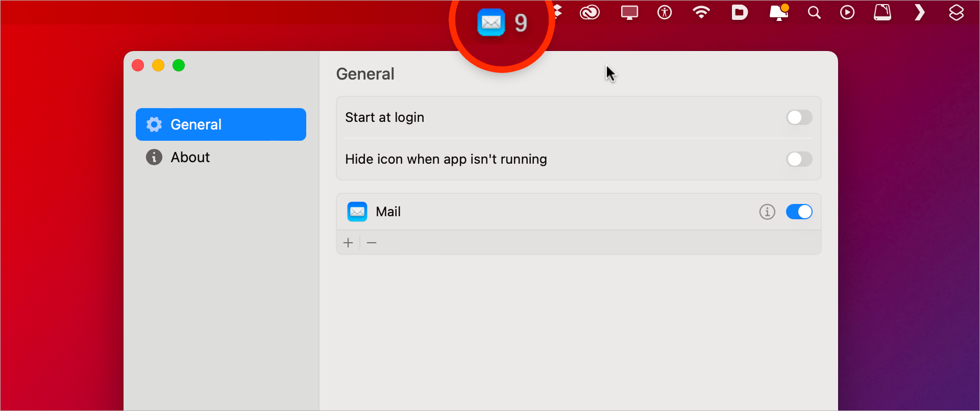
Task: Open the Wi-Fi status menu
Action: pos(701,12)
